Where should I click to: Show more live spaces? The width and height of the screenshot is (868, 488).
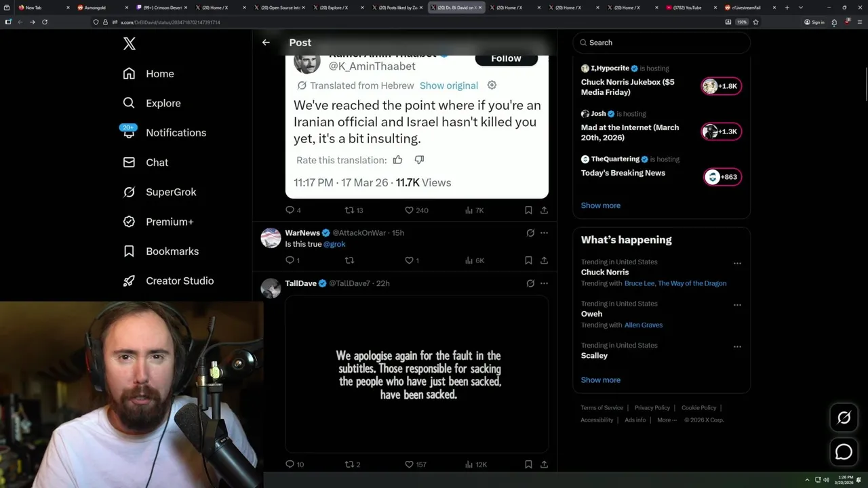pos(600,205)
